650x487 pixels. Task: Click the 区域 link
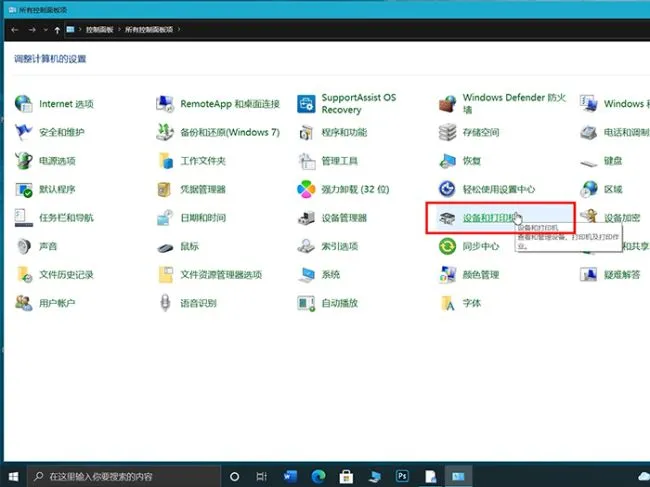[x=613, y=189]
